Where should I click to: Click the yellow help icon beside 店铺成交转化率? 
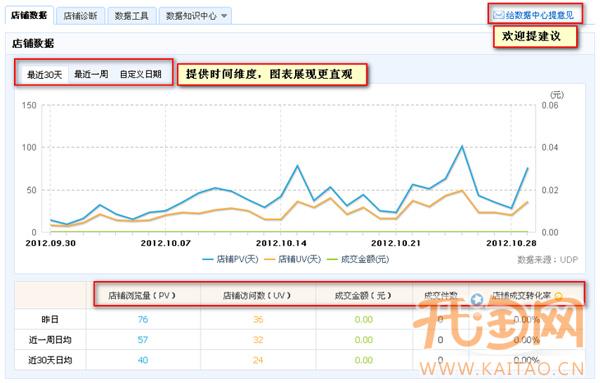tap(559, 296)
